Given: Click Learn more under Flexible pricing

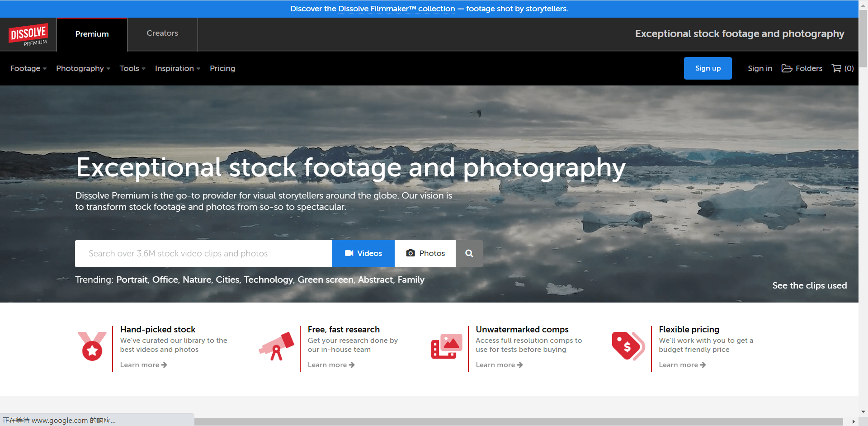Looking at the screenshot, I should point(682,365).
